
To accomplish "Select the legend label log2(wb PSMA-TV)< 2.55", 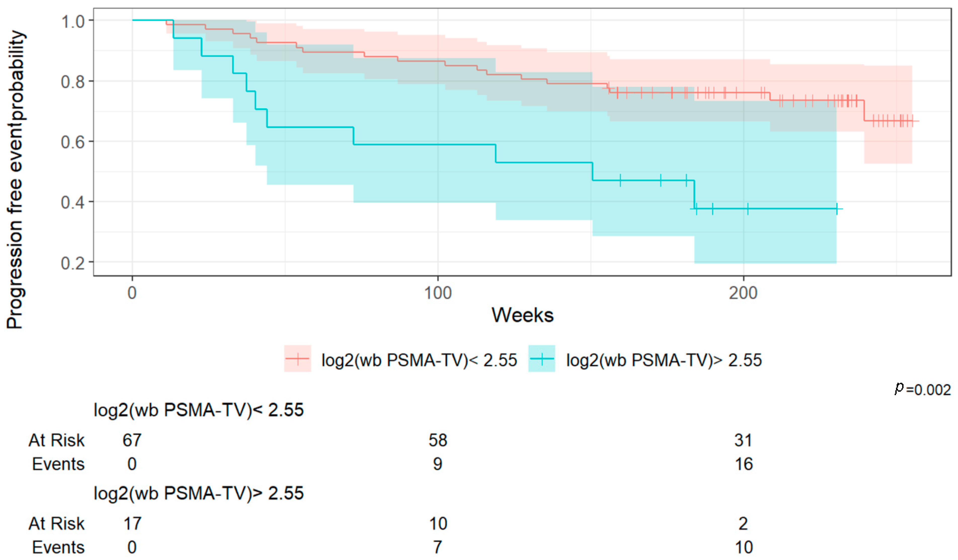I will 419,360.
